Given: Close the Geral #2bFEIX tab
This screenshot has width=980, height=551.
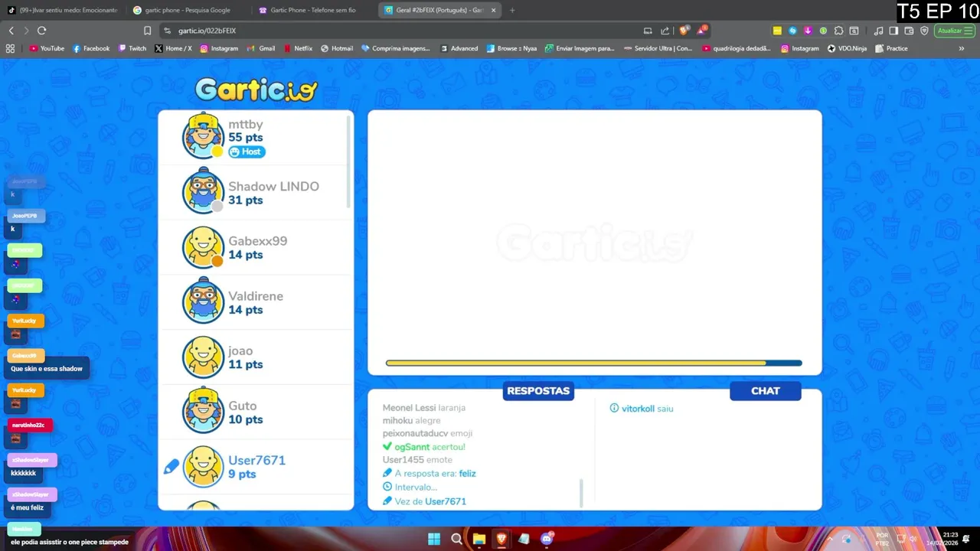Looking at the screenshot, I should pos(494,10).
